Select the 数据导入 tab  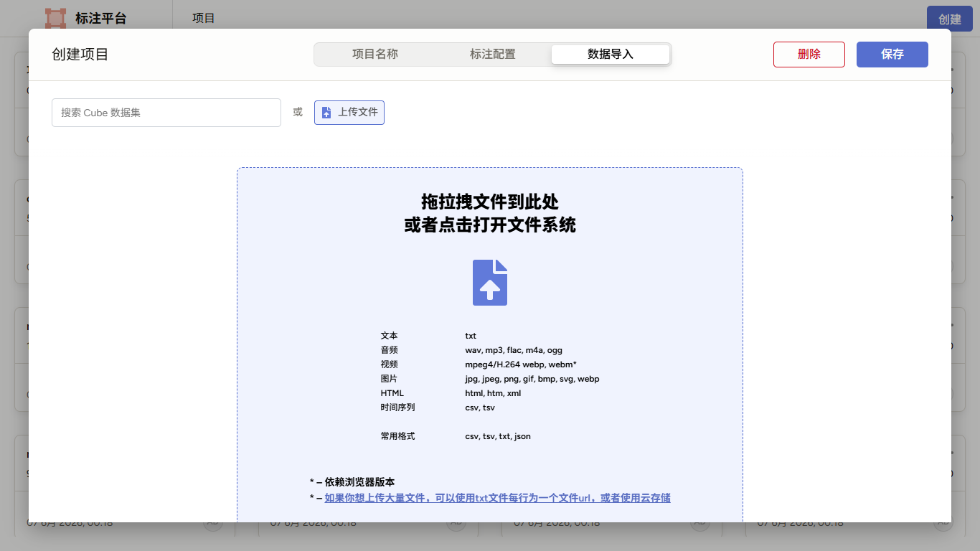click(611, 55)
